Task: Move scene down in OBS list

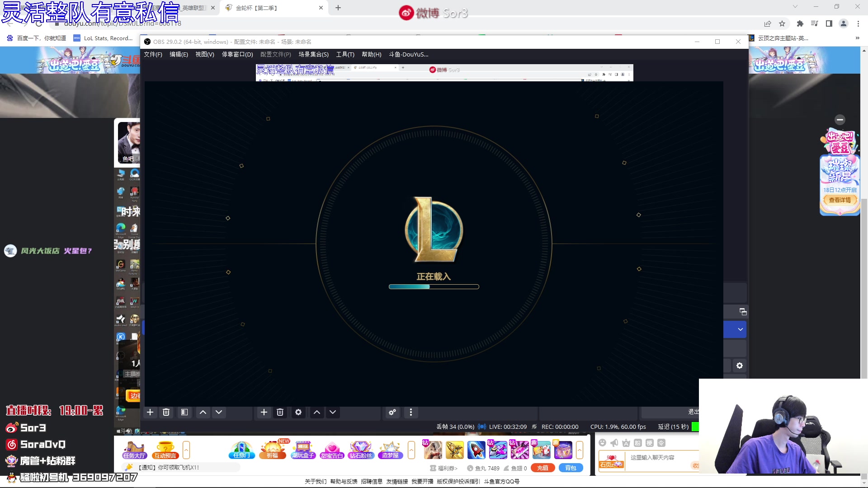Action: (219, 412)
